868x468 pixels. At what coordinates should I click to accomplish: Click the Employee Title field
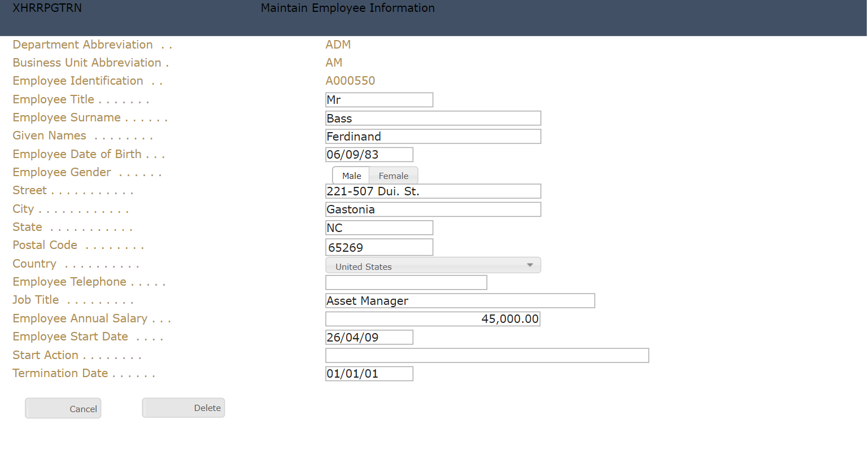coord(379,100)
